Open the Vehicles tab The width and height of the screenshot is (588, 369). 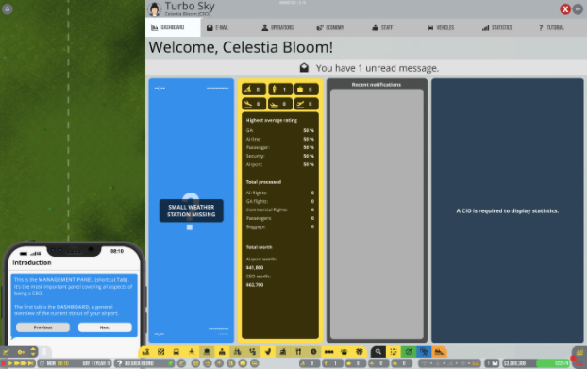click(x=441, y=27)
